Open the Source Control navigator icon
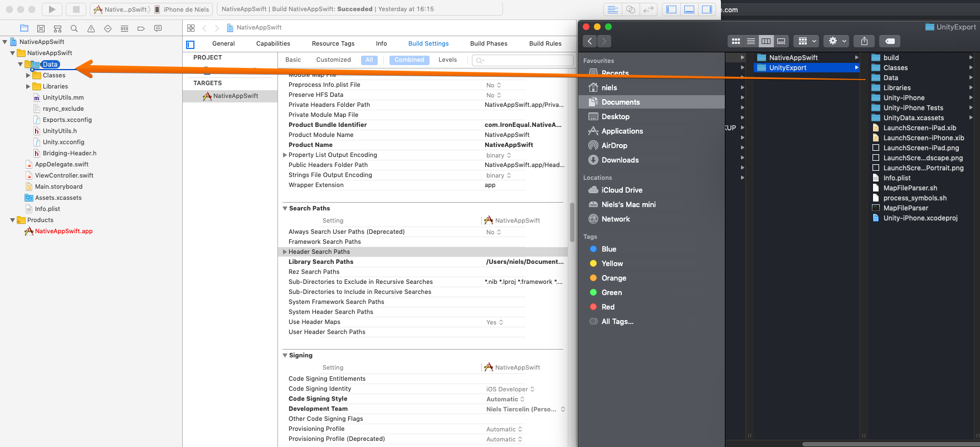 (41, 28)
